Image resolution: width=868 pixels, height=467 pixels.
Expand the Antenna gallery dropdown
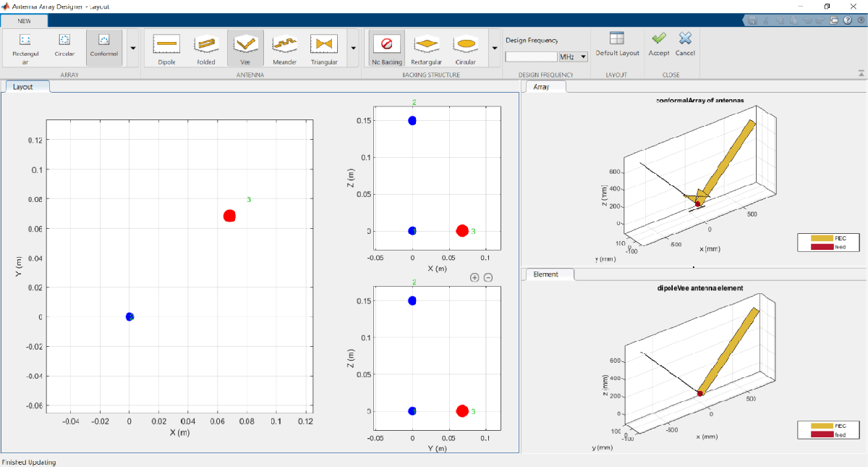tap(353, 49)
